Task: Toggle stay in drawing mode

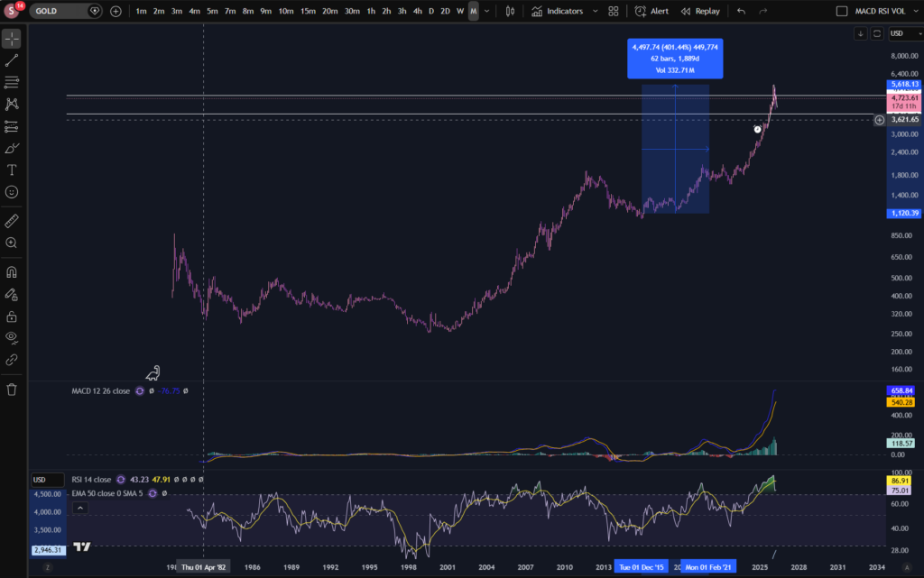Action: pos(12,295)
